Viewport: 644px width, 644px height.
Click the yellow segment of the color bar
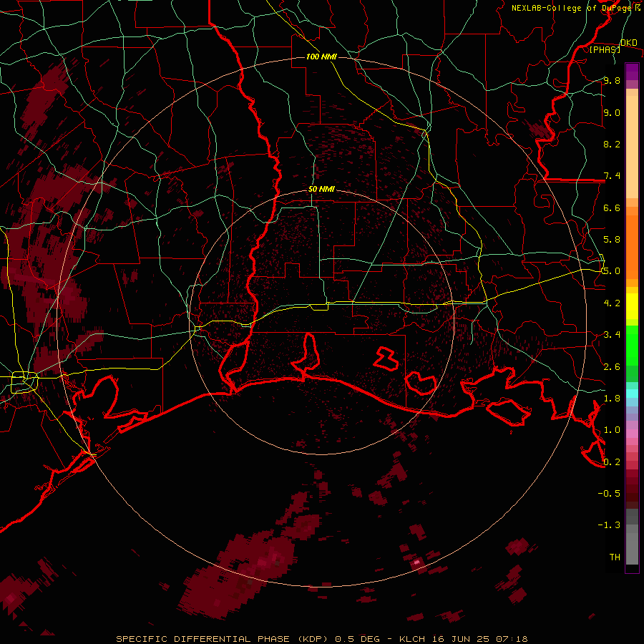coord(632,306)
